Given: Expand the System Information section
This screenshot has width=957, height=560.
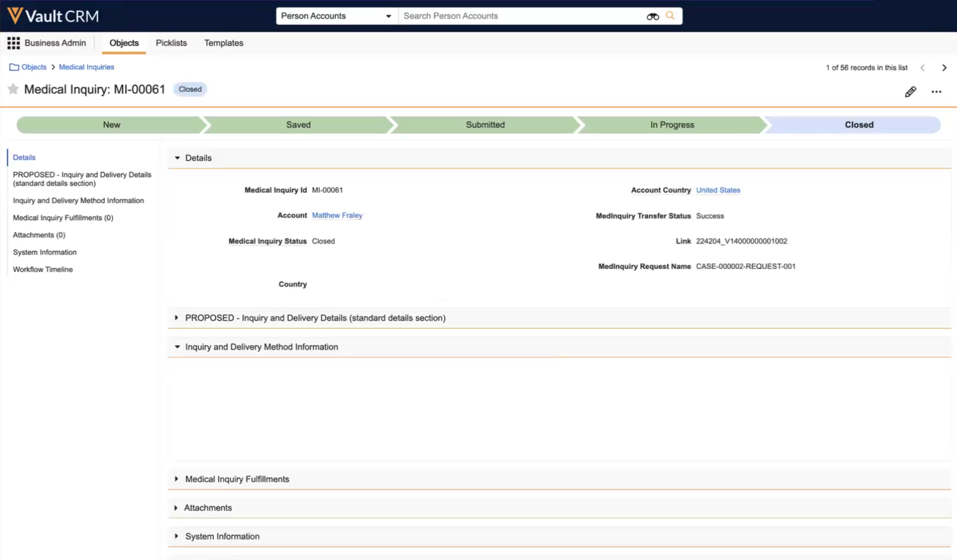Looking at the screenshot, I should (x=176, y=536).
